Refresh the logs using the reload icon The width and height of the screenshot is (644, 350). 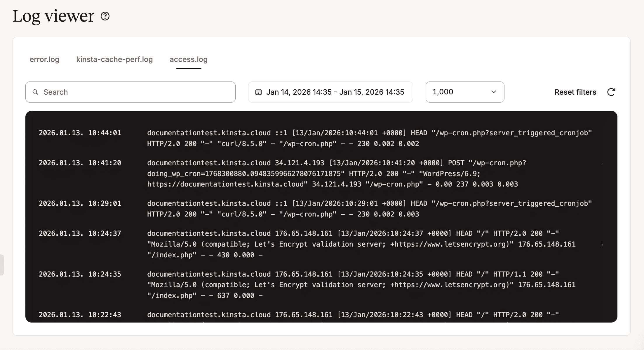click(611, 92)
